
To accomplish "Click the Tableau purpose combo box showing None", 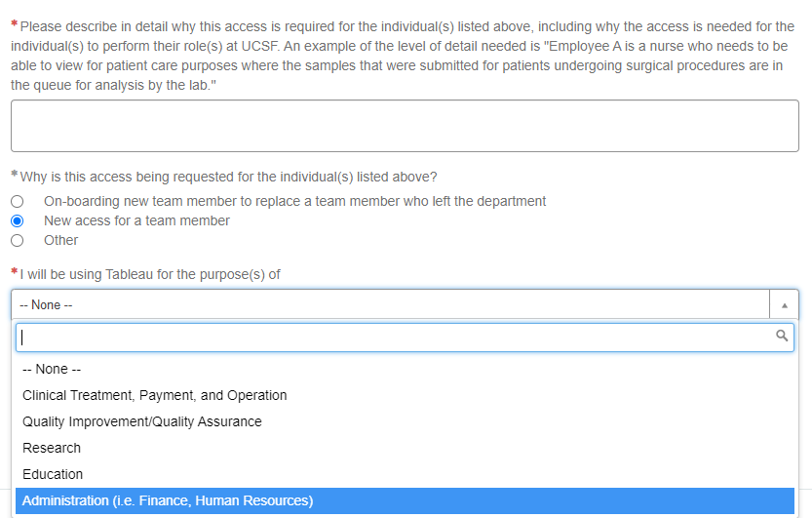I will (x=390, y=304).
